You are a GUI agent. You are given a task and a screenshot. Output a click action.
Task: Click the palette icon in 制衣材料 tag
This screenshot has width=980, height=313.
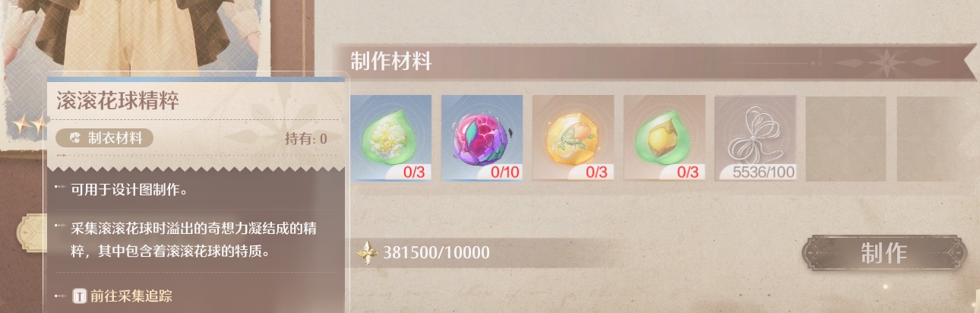[75, 138]
